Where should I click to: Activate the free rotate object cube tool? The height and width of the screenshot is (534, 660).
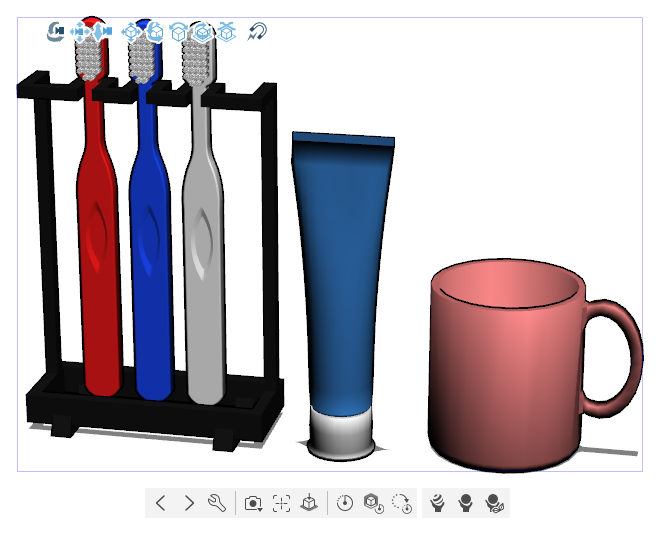155,32
